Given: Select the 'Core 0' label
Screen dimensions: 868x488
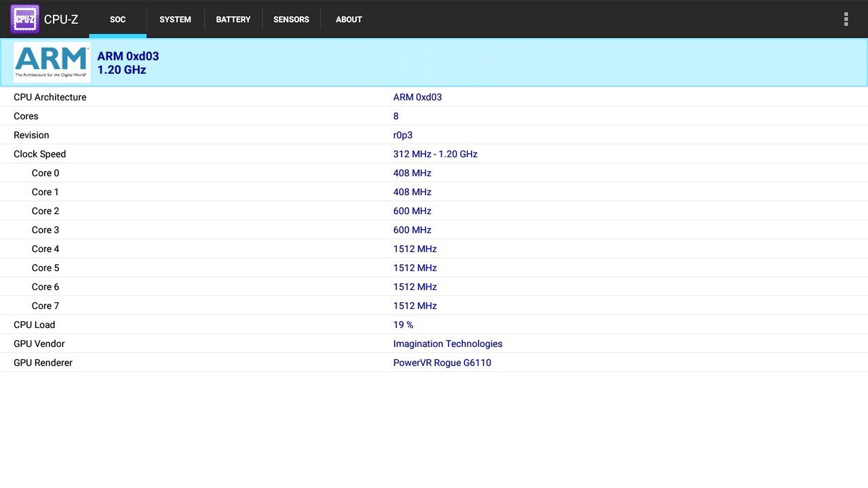Looking at the screenshot, I should click(45, 173).
